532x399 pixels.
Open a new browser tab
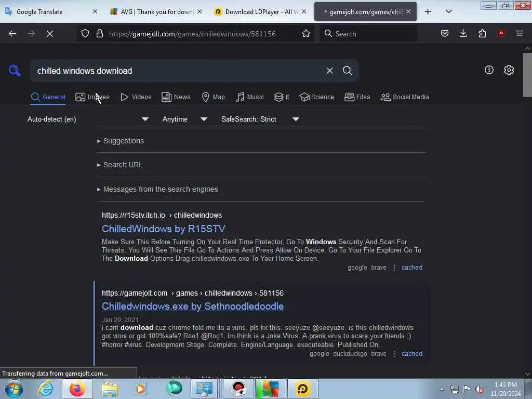pyautogui.click(x=428, y=12)
